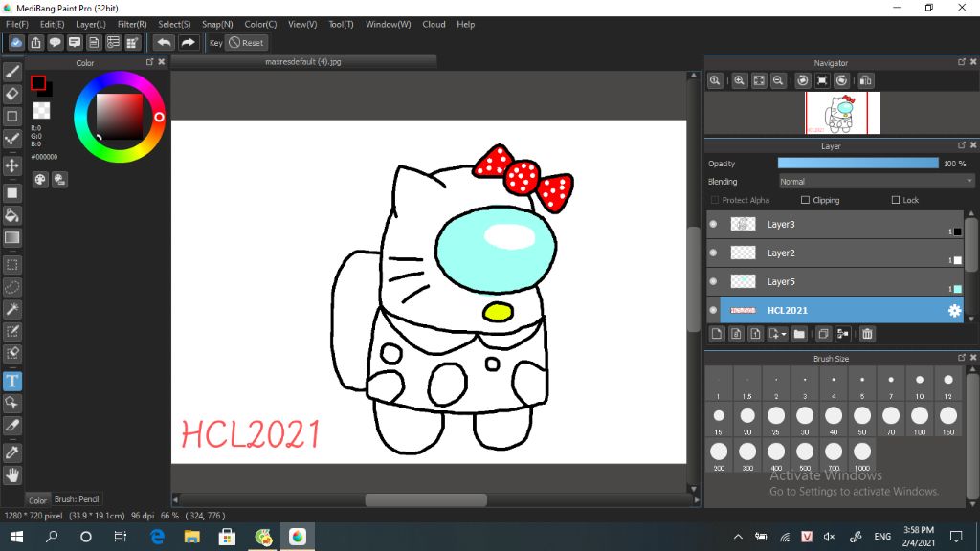Open the Select menu
Screen dimensions: 980x551
coord(174,24)
